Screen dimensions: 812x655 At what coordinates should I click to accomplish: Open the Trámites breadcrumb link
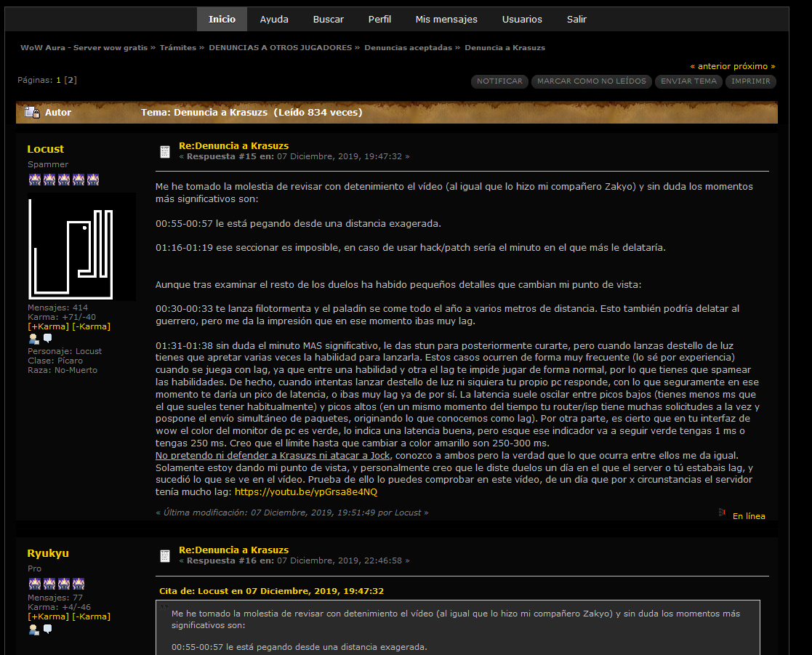tap(177, 48)
